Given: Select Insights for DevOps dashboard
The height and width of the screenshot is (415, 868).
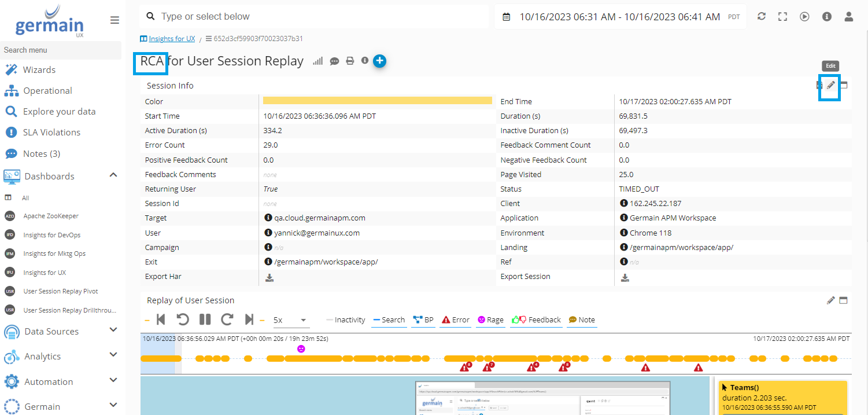Looking at the screenshot, I should (51, 235).
